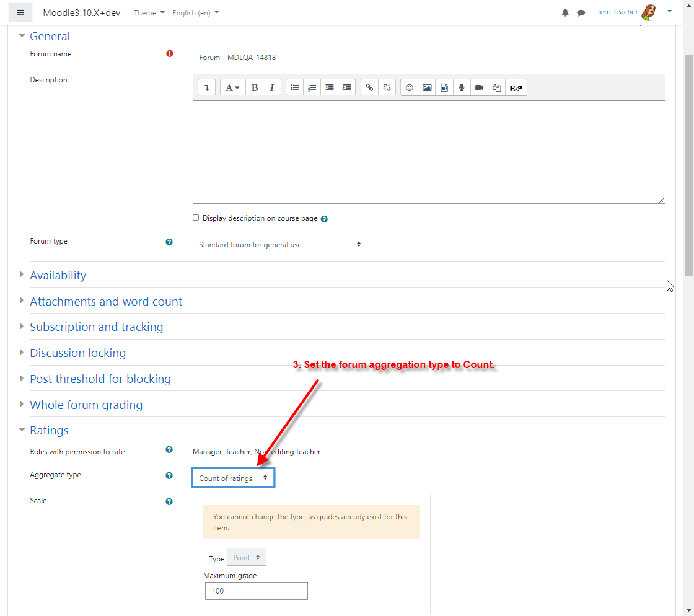Click the required field icon by Forum name
This screenshot has width=694, height=616.
tap(170, 53)
